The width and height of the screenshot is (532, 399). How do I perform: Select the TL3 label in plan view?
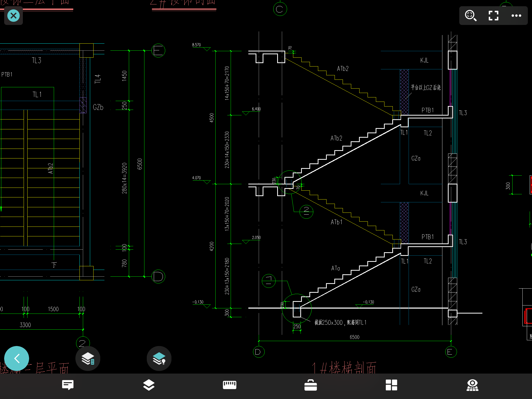pyautogui.click(x=36, y=60)
